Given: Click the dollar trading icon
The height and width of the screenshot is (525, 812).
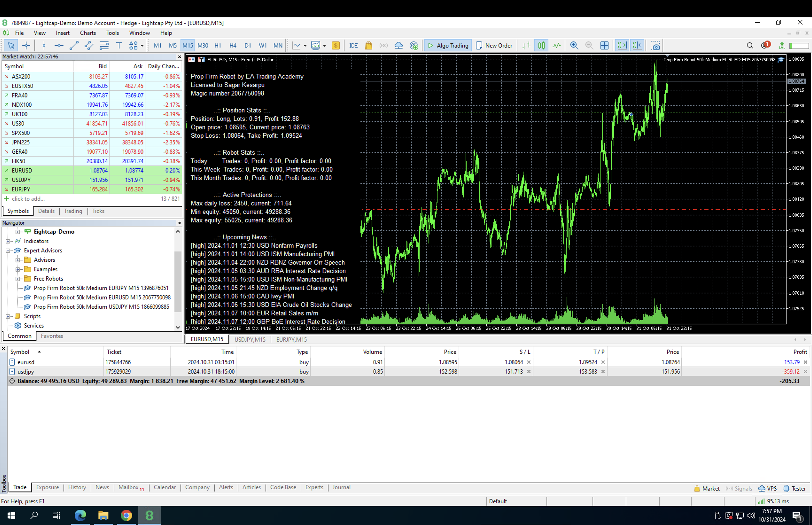Looking at the screenshot, I should point(336,45).
